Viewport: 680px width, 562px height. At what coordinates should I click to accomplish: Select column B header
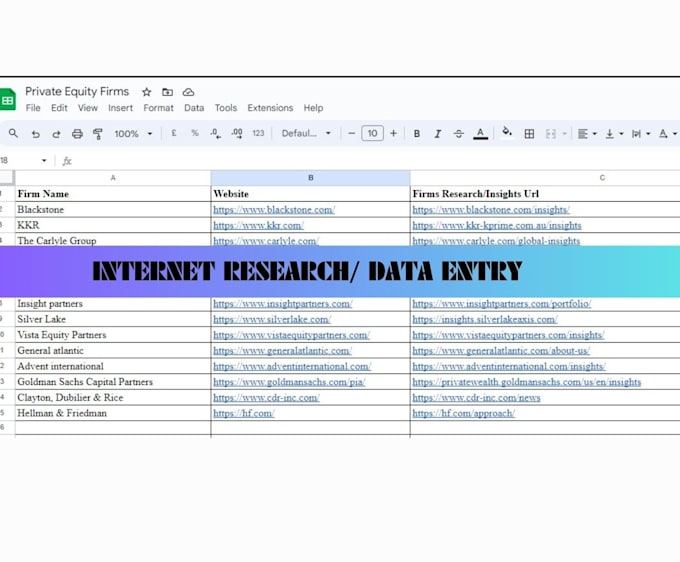(311, 178)
